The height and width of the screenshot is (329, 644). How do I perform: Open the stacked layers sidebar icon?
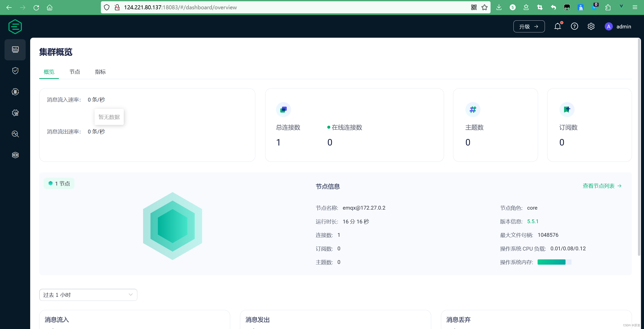pyautogui.click(x=15, y=155)
